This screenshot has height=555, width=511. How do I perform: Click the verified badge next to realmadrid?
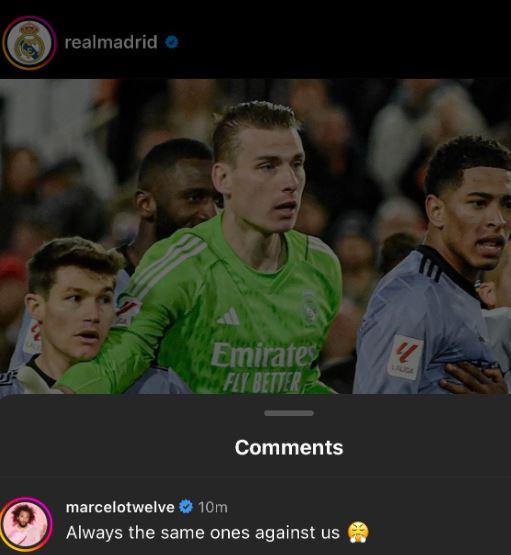172,42
